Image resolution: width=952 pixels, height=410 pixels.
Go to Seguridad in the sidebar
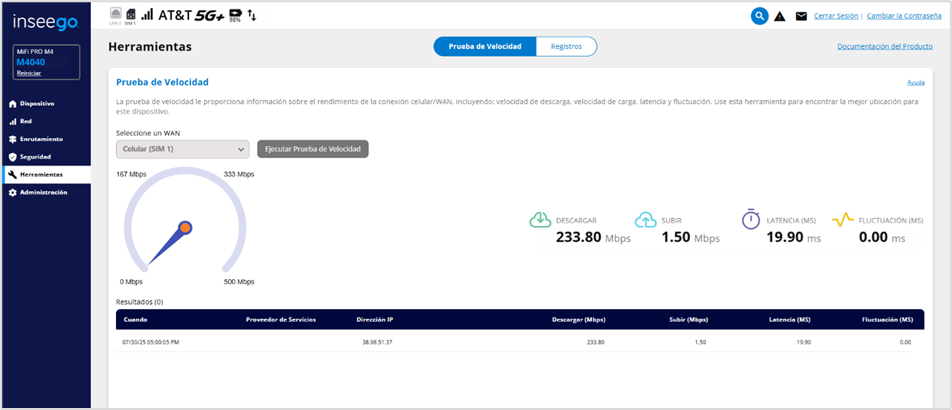tap(35, 157)
